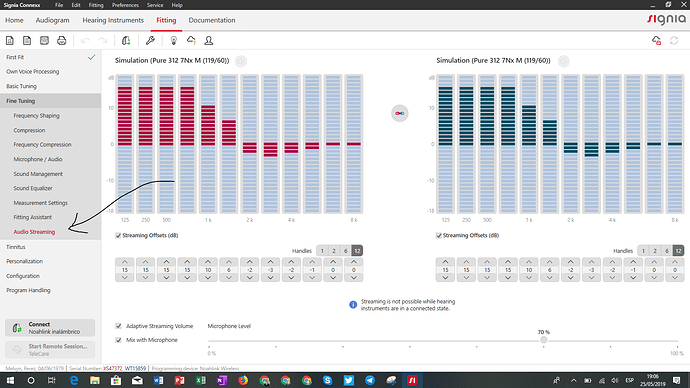This screenshot has width=690, height=388.
Task: Uncheck left Streaming Offsets (dB) checkbox
Action: tap(118, 235)
